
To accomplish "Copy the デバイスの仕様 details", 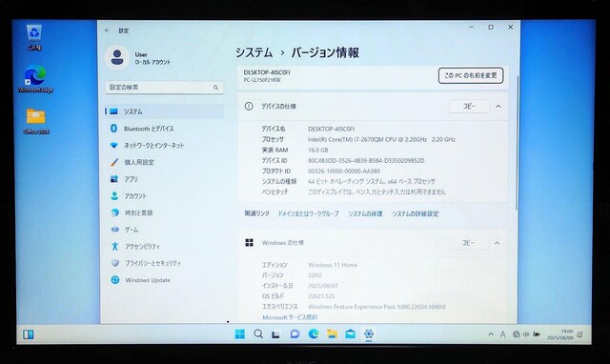I will pyautogui.click(x=469, y=106).
